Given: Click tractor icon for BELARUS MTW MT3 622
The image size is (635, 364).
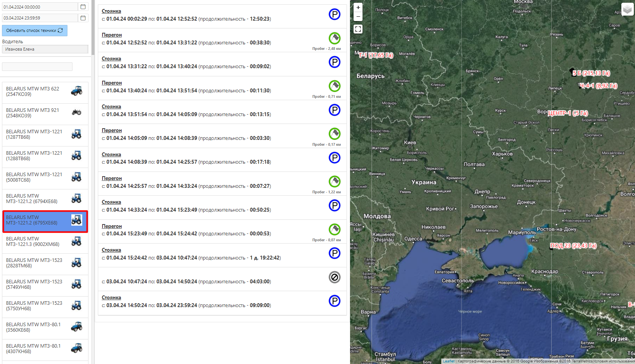Looking at the screenshot, I should pos(76,91).
